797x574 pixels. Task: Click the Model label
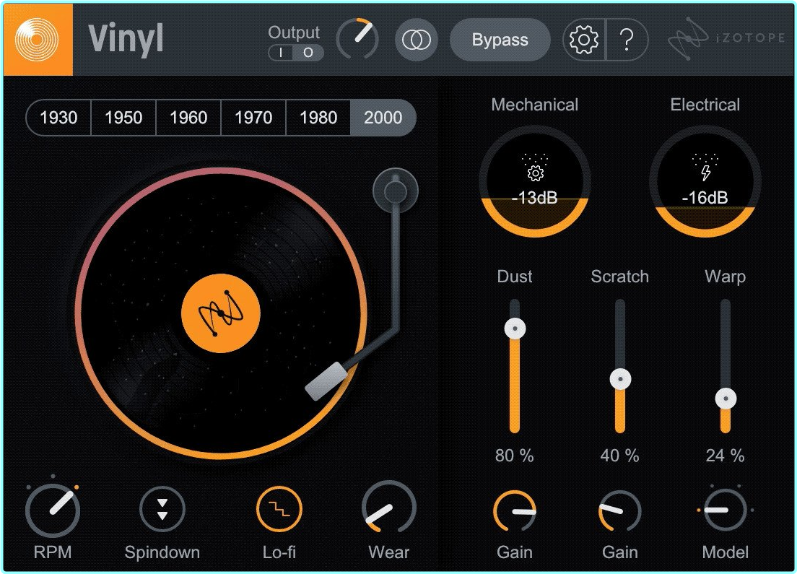[725, 552]
